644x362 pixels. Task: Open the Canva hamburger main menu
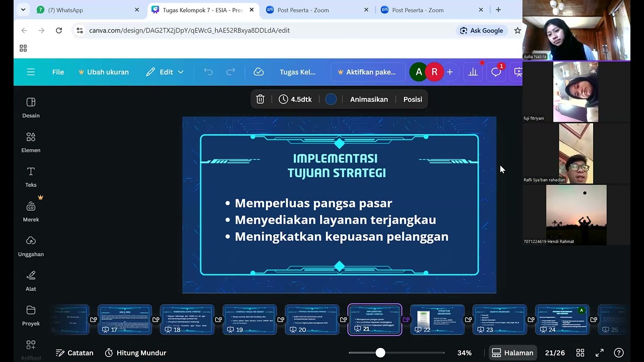[31, 72]
